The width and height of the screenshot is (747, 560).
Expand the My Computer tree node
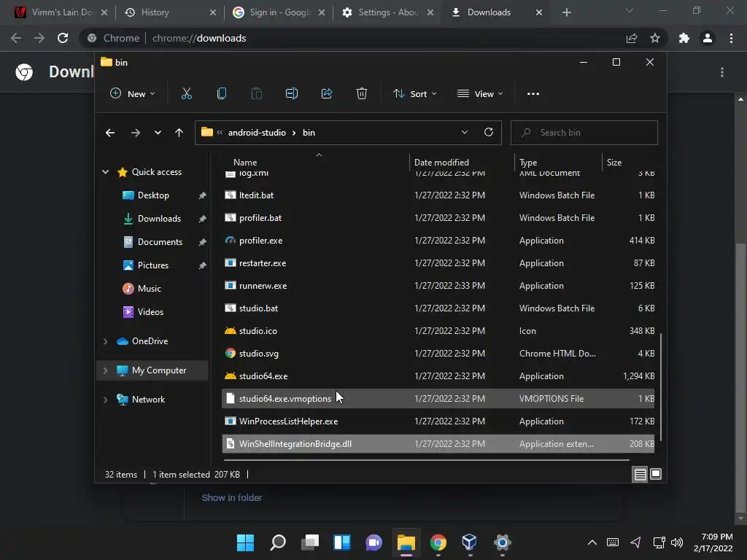click(105, 370)
